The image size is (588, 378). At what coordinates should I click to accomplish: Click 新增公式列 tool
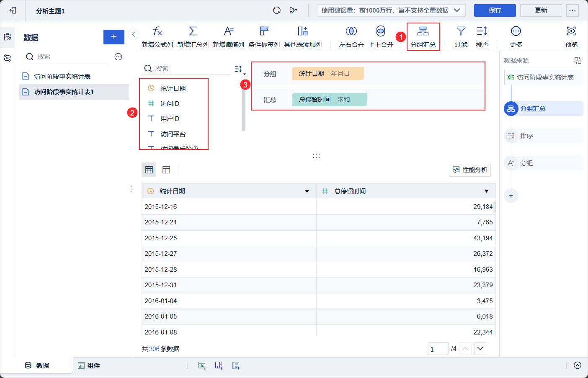157,37
